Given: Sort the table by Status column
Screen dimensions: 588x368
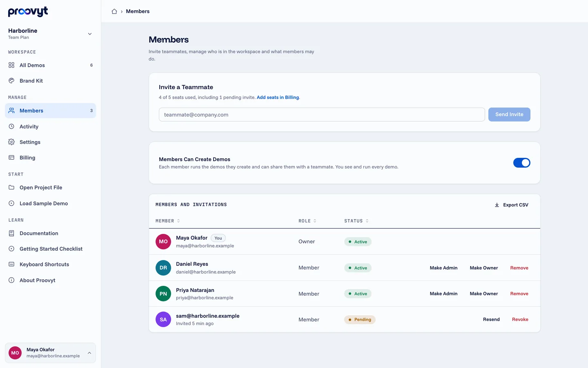Looking at the screenshot, I should 356,221.
